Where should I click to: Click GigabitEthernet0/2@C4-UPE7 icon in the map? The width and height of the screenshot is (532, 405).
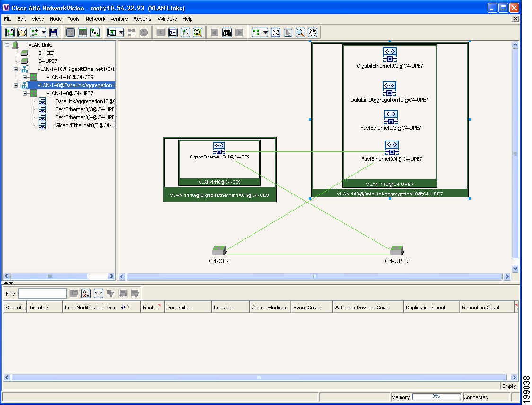tap(390, 55)
